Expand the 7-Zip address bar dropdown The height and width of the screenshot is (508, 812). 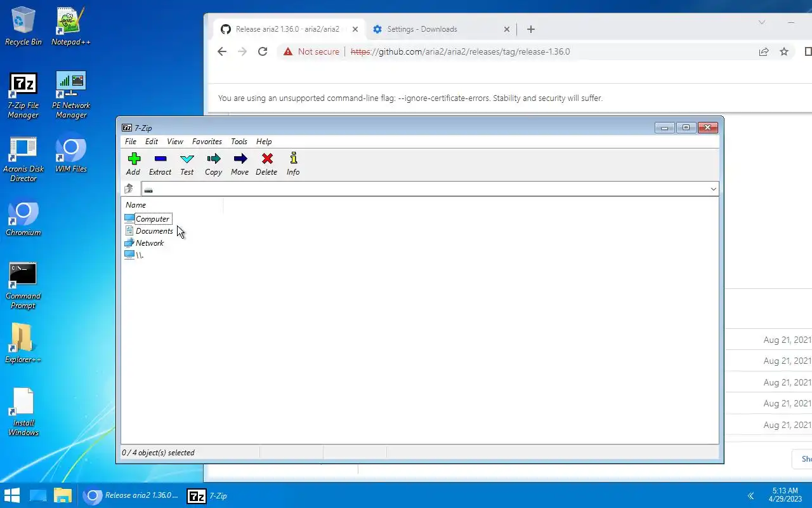tap(713, 189)
